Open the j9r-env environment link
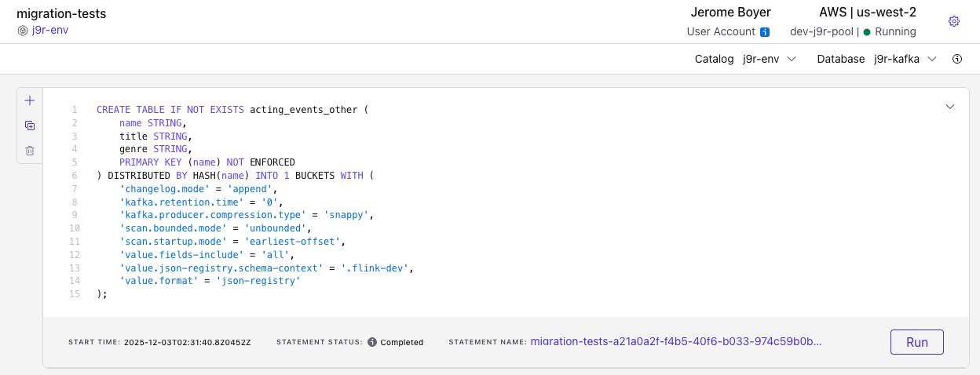 click(x=50, y=30)
